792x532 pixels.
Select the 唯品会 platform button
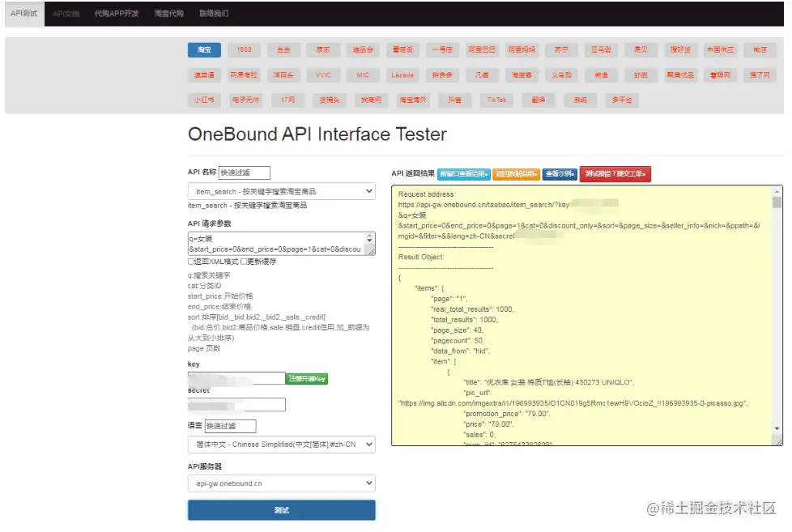(363, 49)
